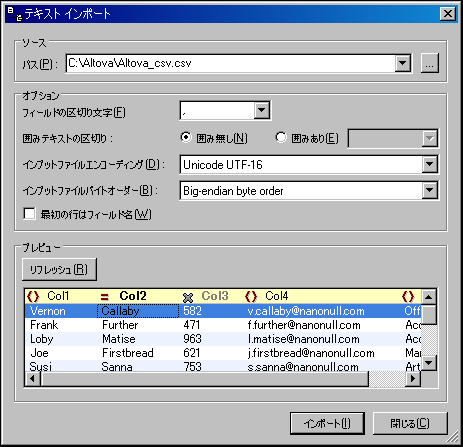Click the title bar application icon
The width and height of the screenshot is (463, 447).
coord(14,14)
